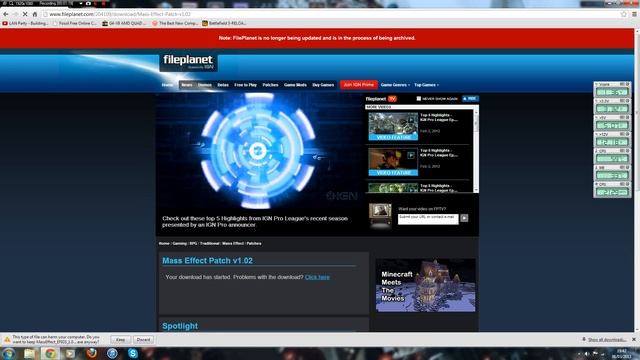Play the main Pro League highlights video
This screenshot has height=360, width=640.
click(x=258, y=151)
